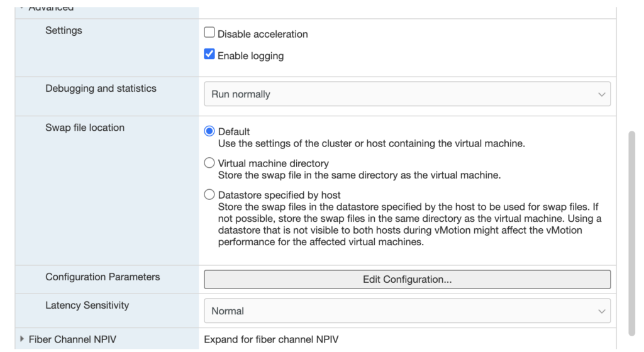Click the Debugging and statistics label
644x352 pixels.
(x=101, y=89)
